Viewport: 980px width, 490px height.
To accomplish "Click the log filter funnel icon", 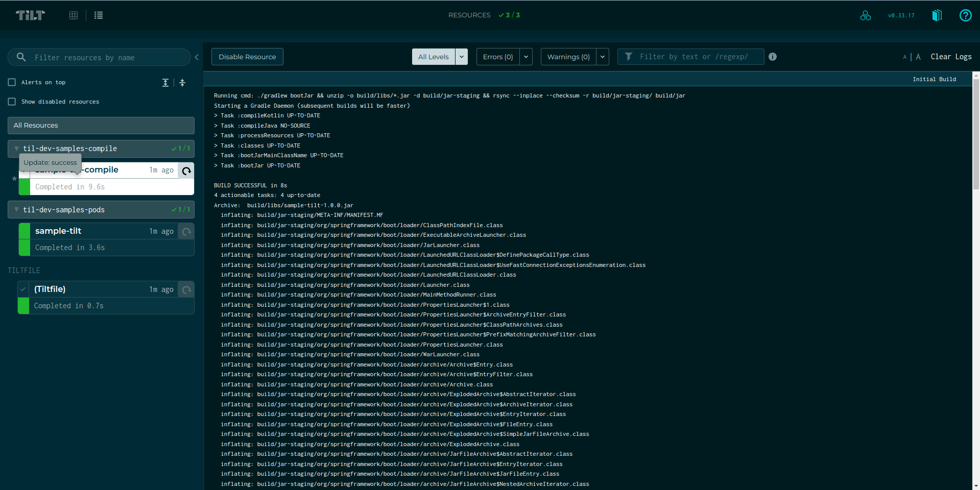I will pyautogui.click(x=629, y=57).
